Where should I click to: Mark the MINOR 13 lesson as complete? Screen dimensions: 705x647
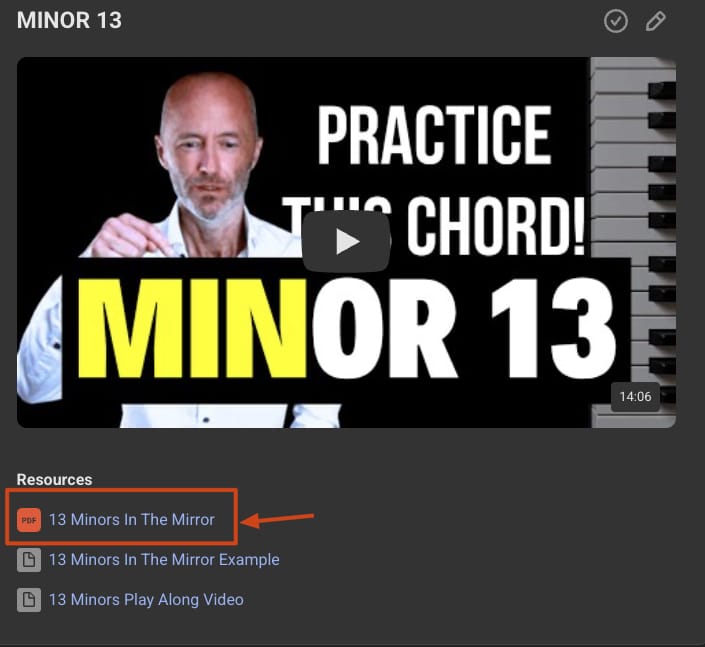pyautogui.click(x=616, y=21)
